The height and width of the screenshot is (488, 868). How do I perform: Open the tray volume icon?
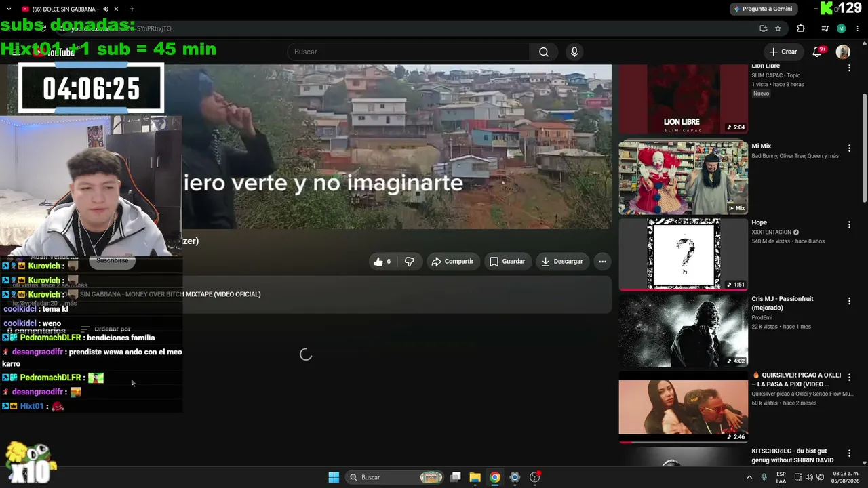809,477
